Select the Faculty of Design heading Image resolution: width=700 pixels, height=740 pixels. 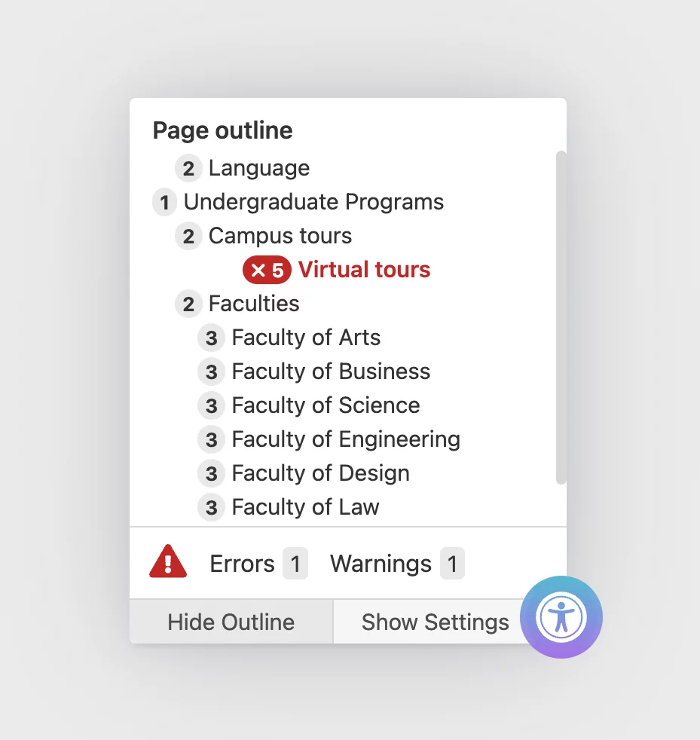pos(320,473)
